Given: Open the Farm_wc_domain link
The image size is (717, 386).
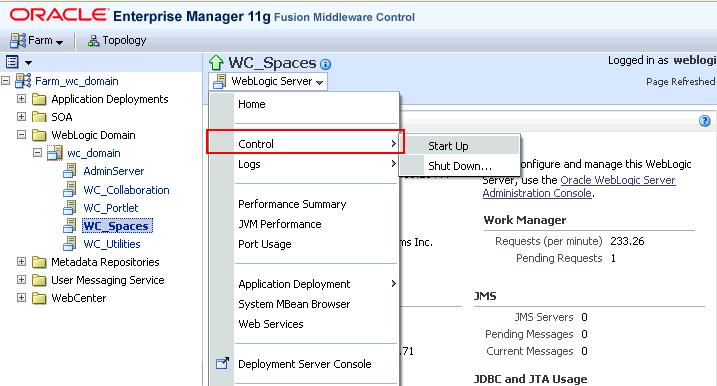Looking at the screenshot, I should [x=77, y=81].
